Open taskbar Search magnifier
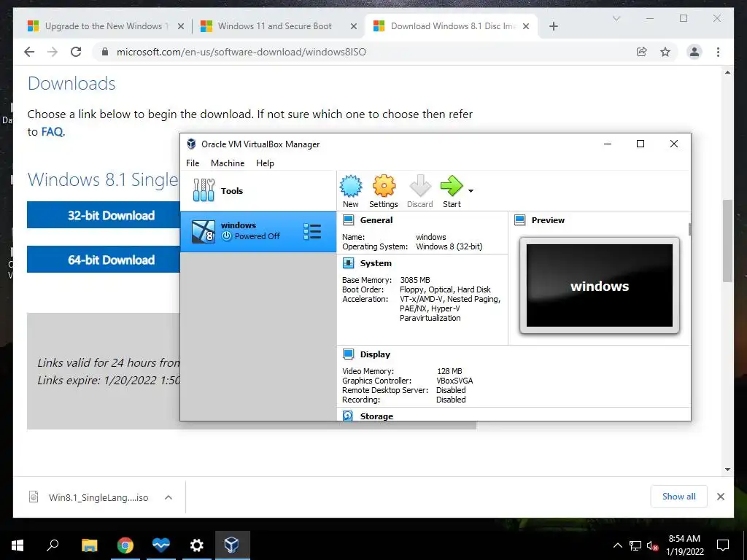This screenshot has height=560, width=747. [53, 545]
